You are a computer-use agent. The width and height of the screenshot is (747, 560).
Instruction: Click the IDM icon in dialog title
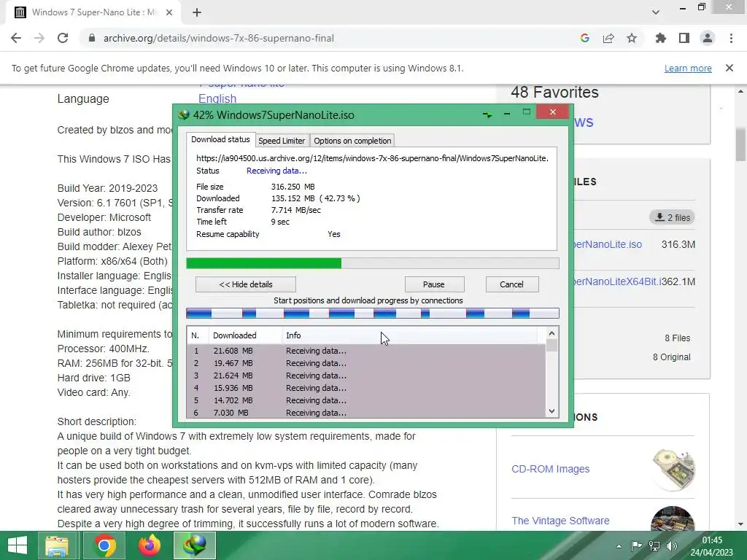click(183, 114)
